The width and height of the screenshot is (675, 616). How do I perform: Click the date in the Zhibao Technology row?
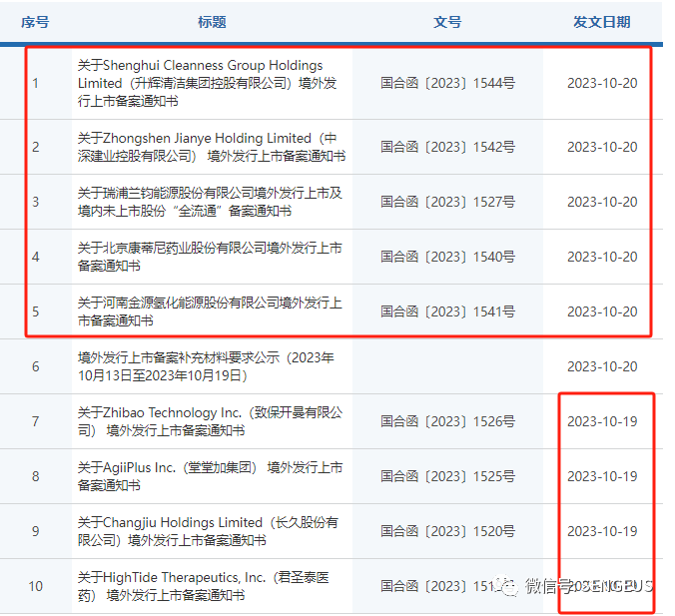pos(602,421)
